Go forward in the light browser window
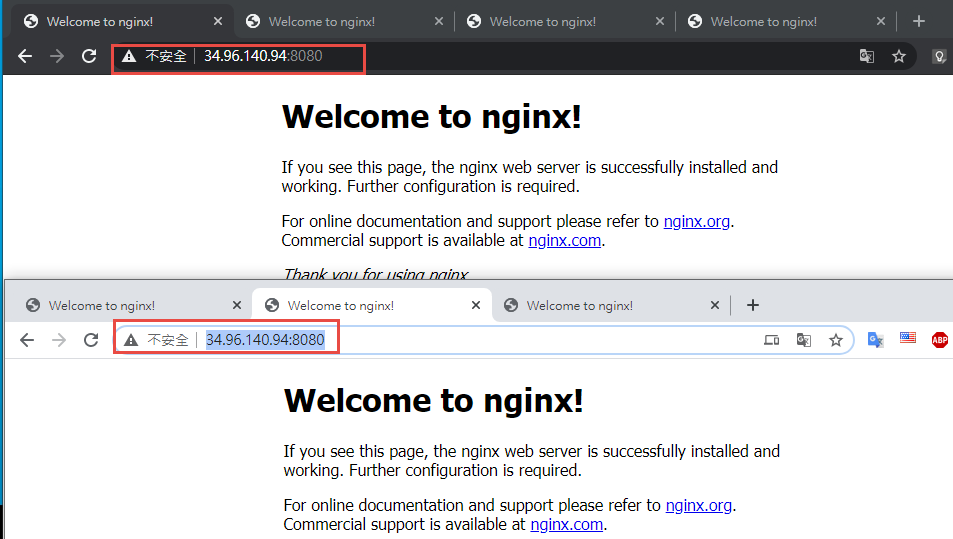Viewport: 953px width, 539px height. (59, 340)
